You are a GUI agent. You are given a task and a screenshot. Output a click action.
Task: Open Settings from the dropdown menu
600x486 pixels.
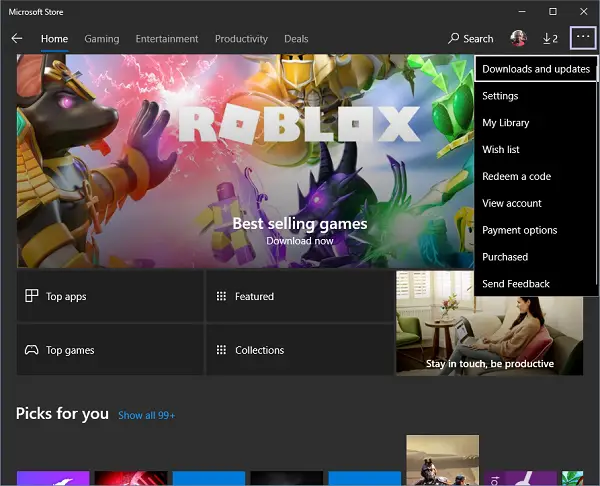(536, 96)
